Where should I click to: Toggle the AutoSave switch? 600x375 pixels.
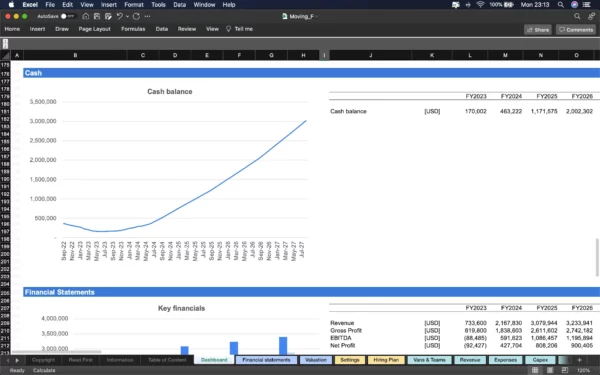tap(67, 16)
